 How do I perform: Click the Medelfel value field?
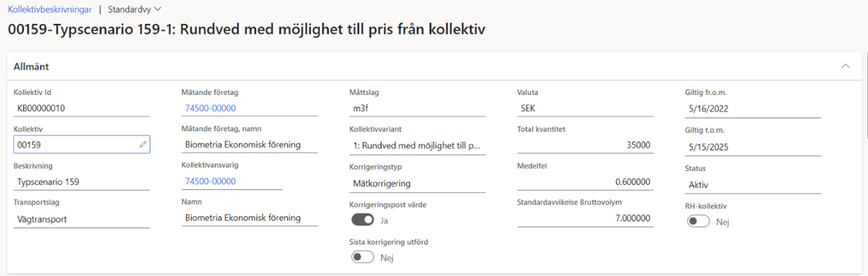[585, 182]
